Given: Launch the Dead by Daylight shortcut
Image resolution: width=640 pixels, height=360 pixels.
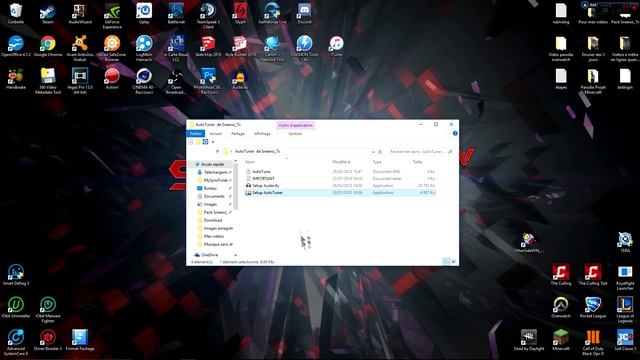Looking at the screenshot, I should pos(529,340).
